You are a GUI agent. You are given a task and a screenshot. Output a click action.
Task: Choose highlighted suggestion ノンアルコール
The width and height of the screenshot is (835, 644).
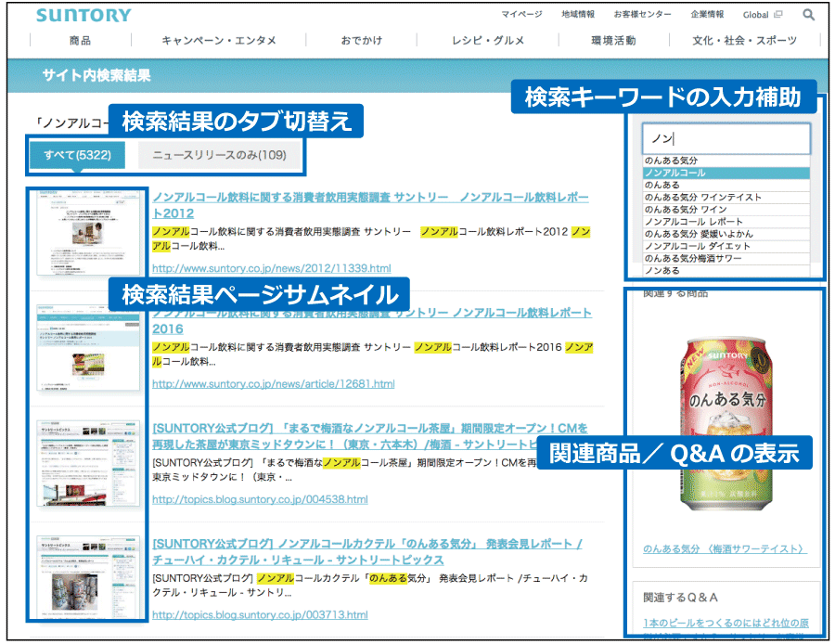click(726, 173)
